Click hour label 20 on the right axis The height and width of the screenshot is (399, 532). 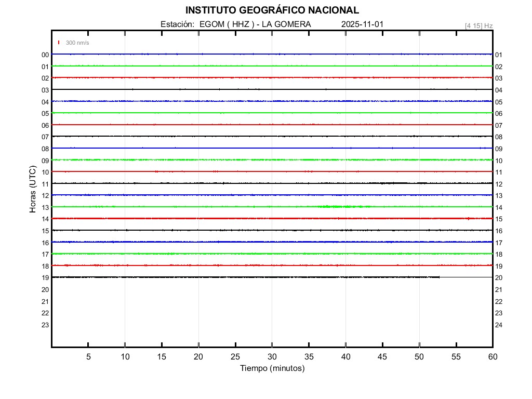(499, 278)
